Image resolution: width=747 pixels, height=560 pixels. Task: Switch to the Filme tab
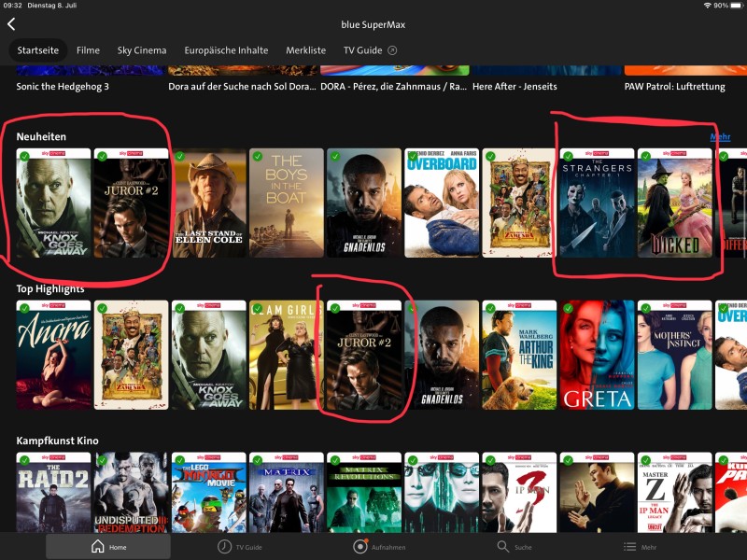[88, 50]
